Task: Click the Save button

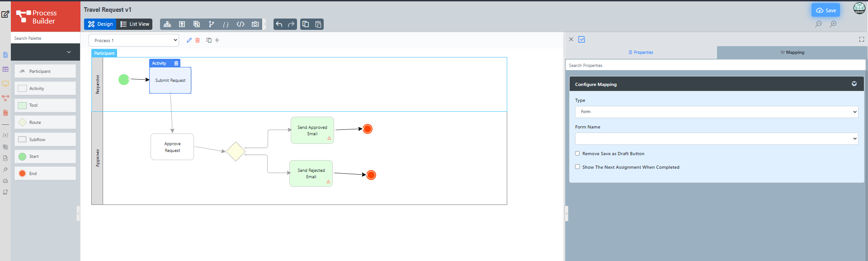Action: click(826, 10)
